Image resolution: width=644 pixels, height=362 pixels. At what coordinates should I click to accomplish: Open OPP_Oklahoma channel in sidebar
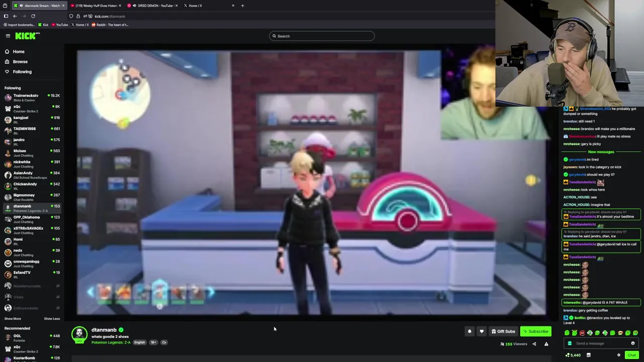pyautogui.click(x=32, y=219)
